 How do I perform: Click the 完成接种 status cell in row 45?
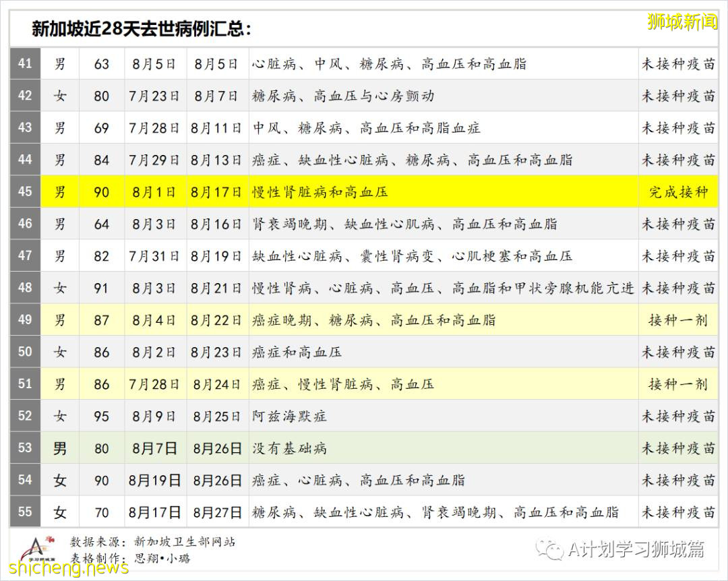(679, 192)
